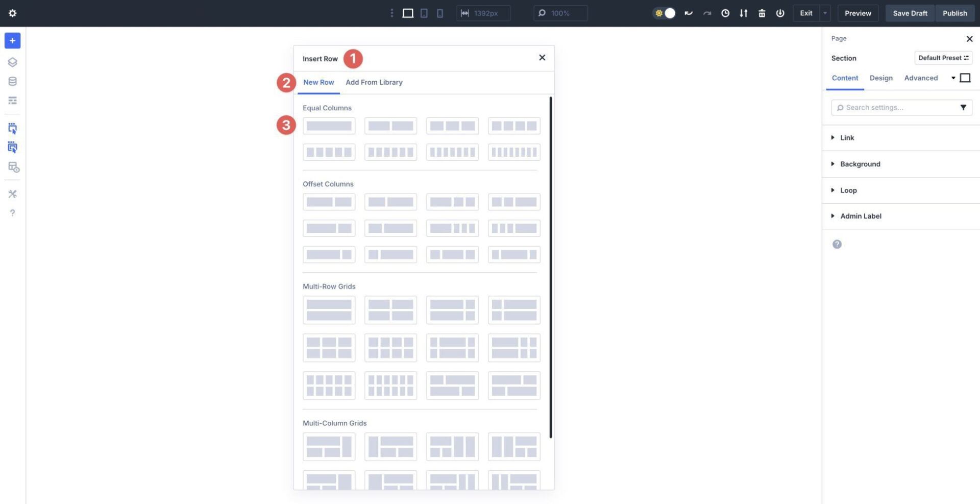980x504 pixels.
Task: Click the undo arrow in the top toolbar
Action: click(x=688, y=13)
